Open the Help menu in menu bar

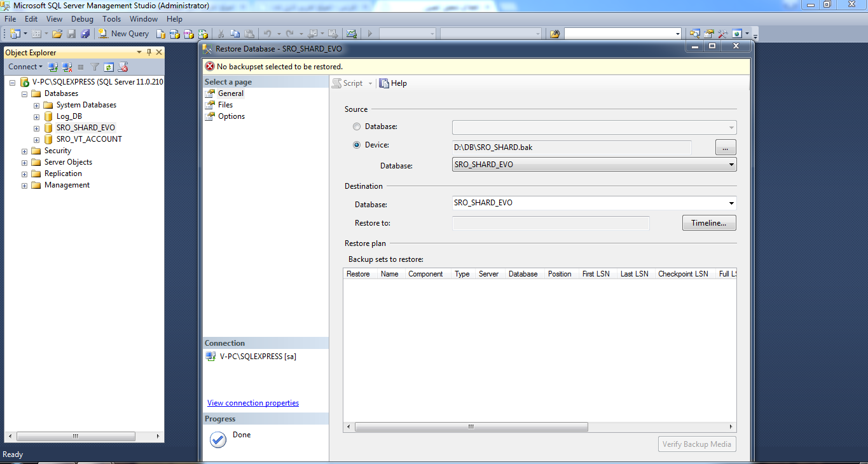pos(174,19)
